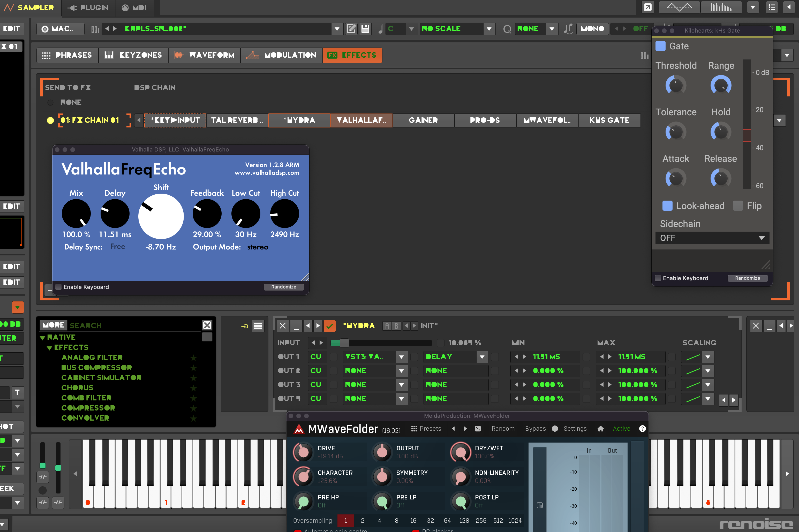Image resolution: width=799 pixels, height=532 pixels.
Task: Click the device SEARCH field
Action: click(134, 325)
